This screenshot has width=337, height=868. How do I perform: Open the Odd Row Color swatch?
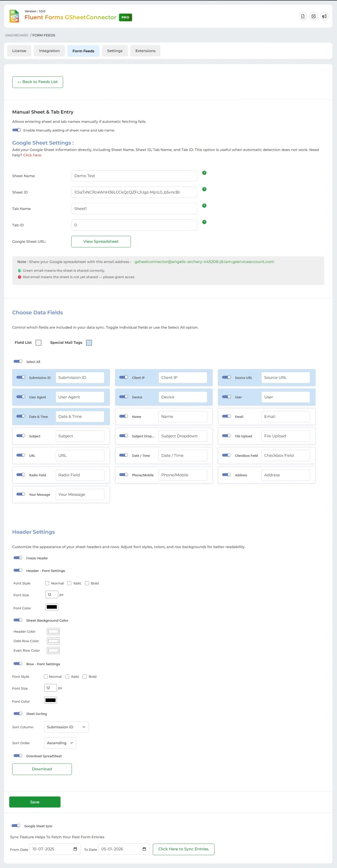click(x=53, y=641)
